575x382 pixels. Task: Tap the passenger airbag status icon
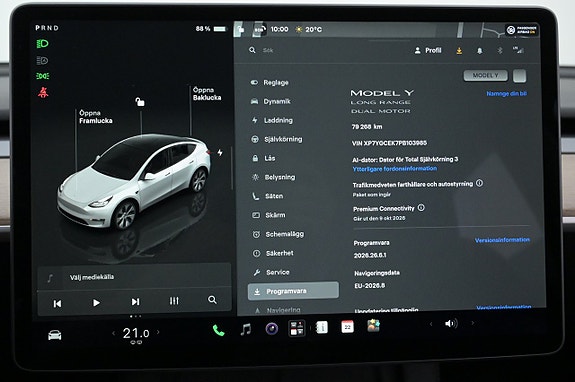pyautogui.click(x=521, y=30)
